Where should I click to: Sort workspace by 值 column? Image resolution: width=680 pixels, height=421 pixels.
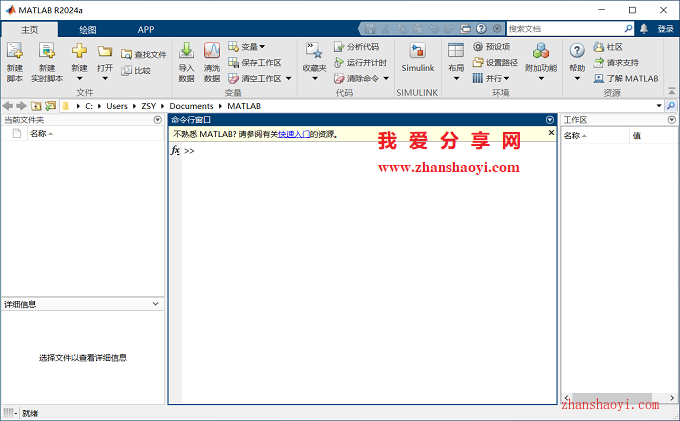[637, 136]
